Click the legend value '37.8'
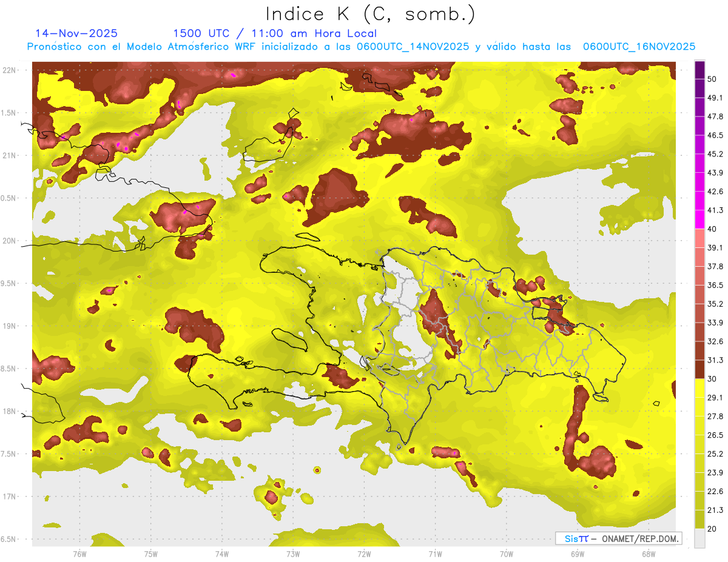Screen dimensions: 728x562 coord(715,267)
